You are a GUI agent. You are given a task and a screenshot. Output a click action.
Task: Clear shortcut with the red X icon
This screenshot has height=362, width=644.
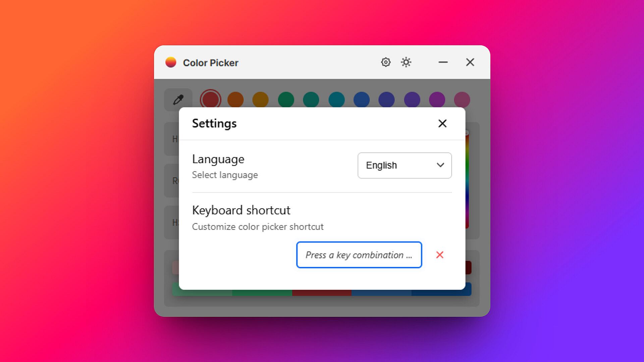point(440,255)
